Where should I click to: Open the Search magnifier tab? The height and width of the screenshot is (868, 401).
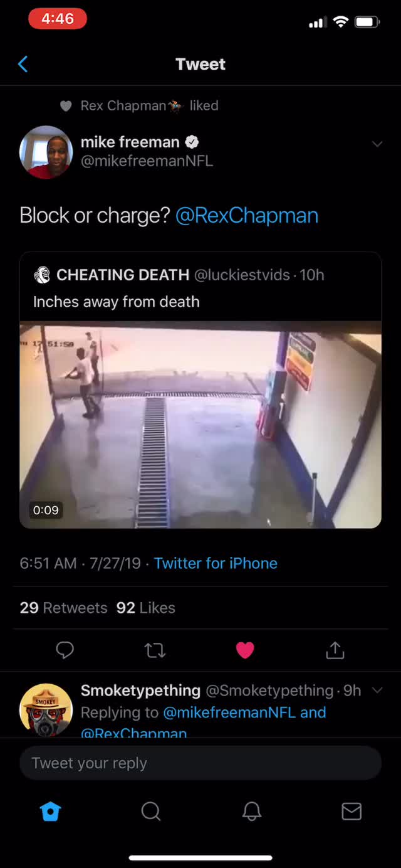coord(150,812)
